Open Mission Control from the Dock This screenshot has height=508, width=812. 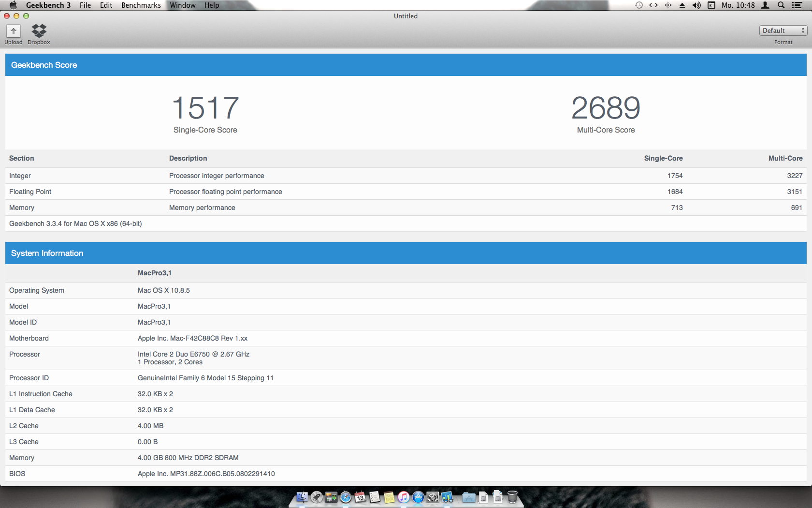(x=331, y=497)
